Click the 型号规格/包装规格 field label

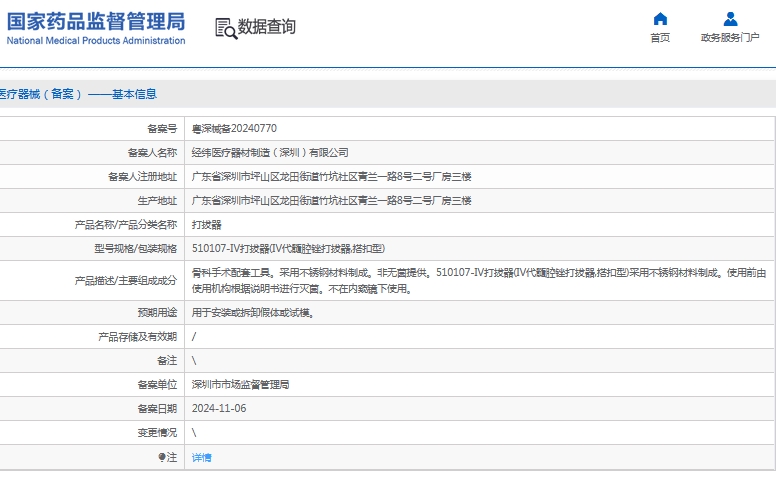pyautogui.click(x=136, y=249)
